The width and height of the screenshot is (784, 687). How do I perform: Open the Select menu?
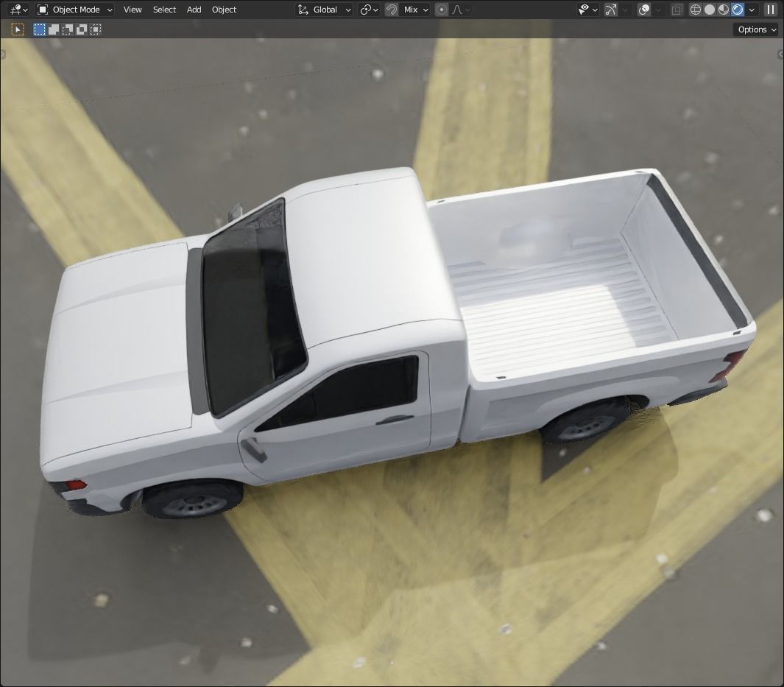164,10
